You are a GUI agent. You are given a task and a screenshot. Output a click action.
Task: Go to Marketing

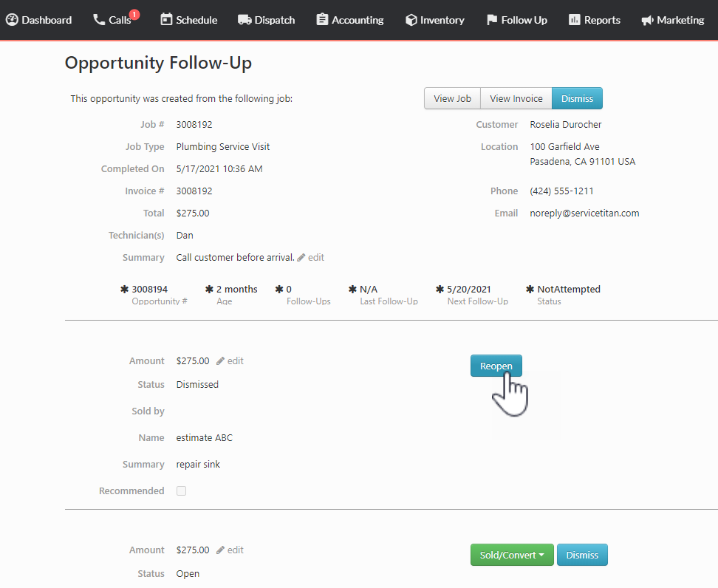point(673,20)
